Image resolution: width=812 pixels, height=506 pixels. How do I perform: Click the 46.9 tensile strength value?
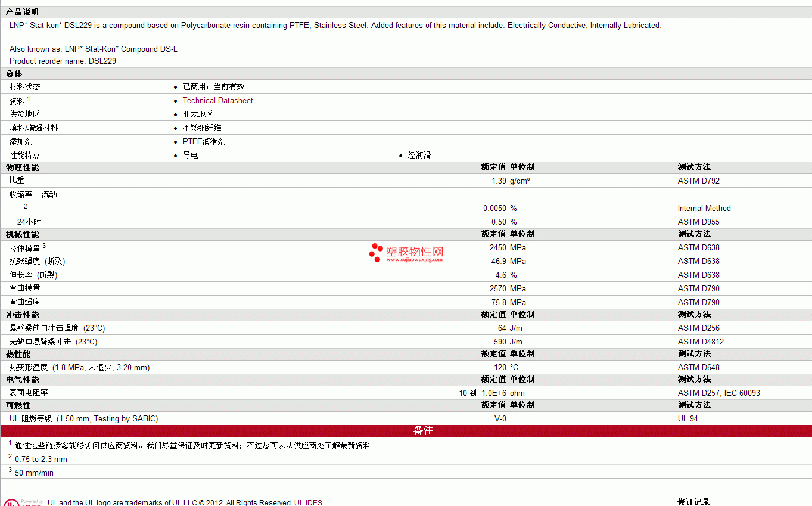click(x=499, y=262)
